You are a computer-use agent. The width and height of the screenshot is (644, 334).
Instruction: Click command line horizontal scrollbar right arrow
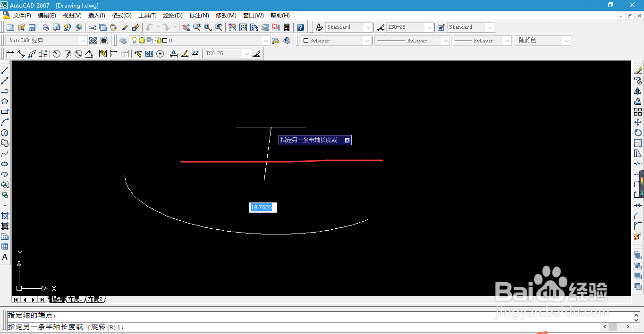coord(627,327)
